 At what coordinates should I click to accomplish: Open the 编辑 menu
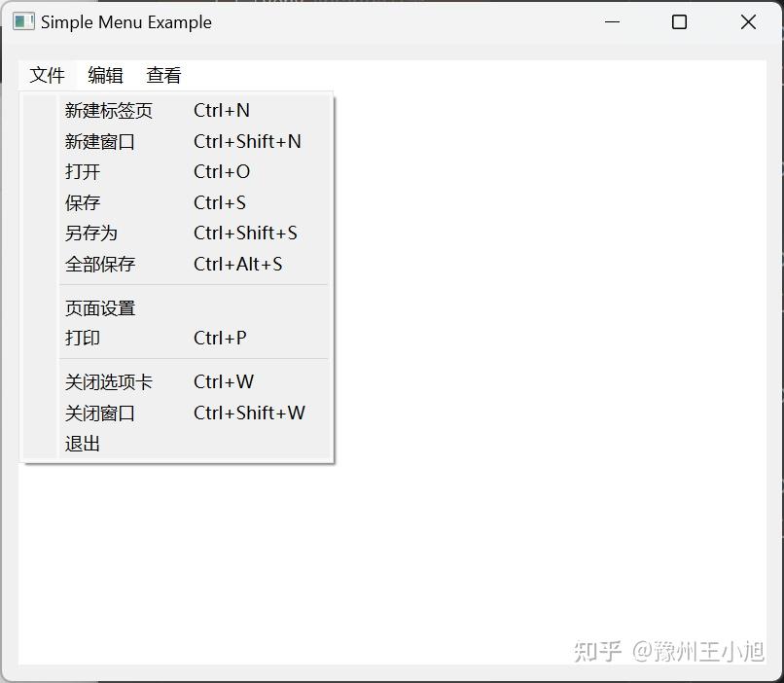click(104, 75)
